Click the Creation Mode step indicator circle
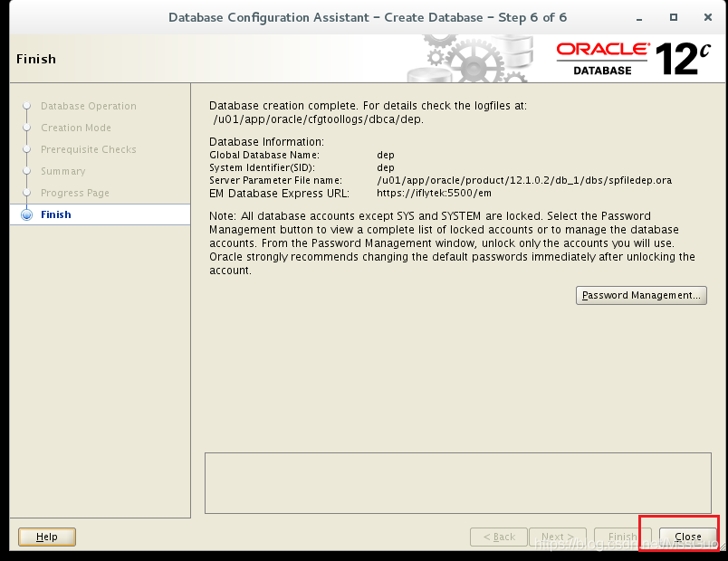 [25, 128]
